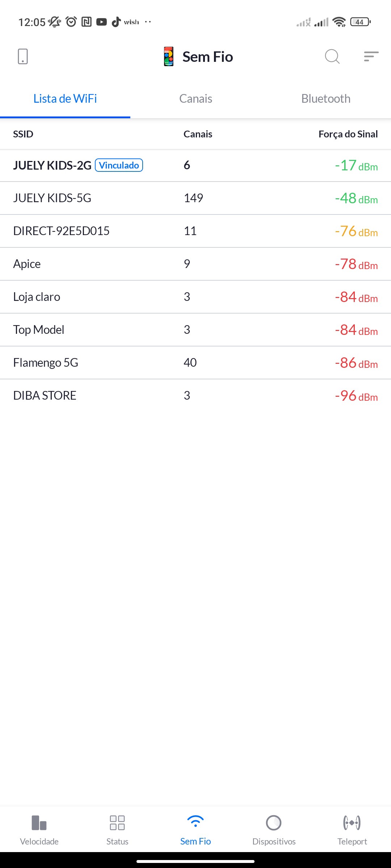Tap the Vinculado badge
Screen dimensions: 391x868
point(119,165)
